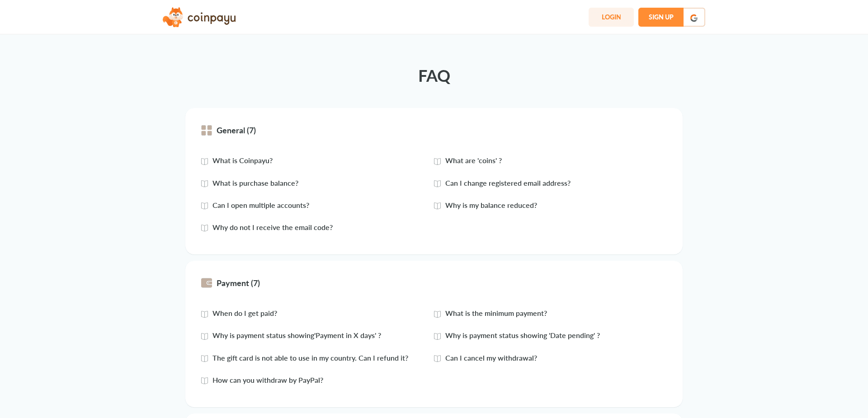Click the coinpayu squirrel logo icon
Screen dimensions: 868x418
pyautogui.click(x=174, y=17)
